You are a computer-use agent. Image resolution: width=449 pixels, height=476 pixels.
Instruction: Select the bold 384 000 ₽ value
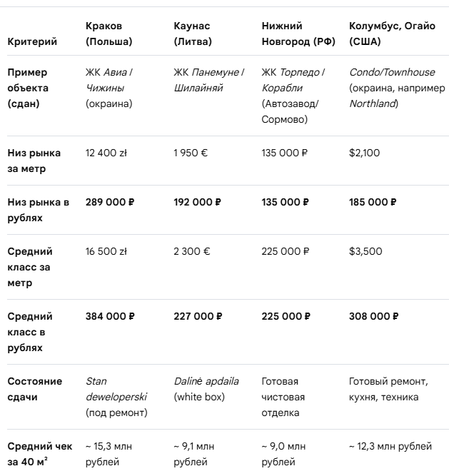click(110, 316)
